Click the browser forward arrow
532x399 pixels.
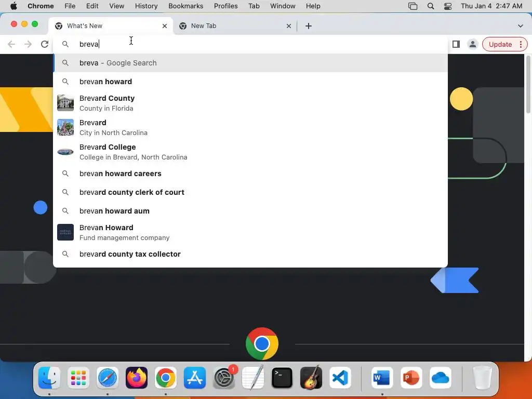(28, 44)
